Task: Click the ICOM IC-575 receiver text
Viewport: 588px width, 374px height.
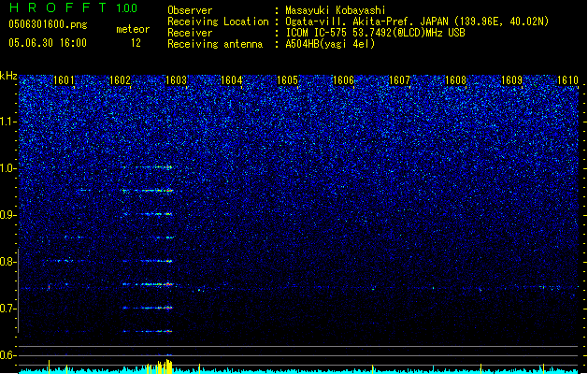Action: coord(376,33)
